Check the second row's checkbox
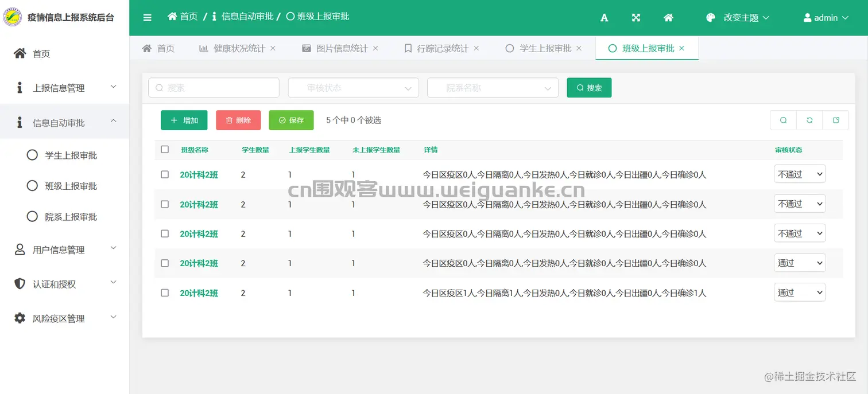868x394 pixels. (165, 204)
